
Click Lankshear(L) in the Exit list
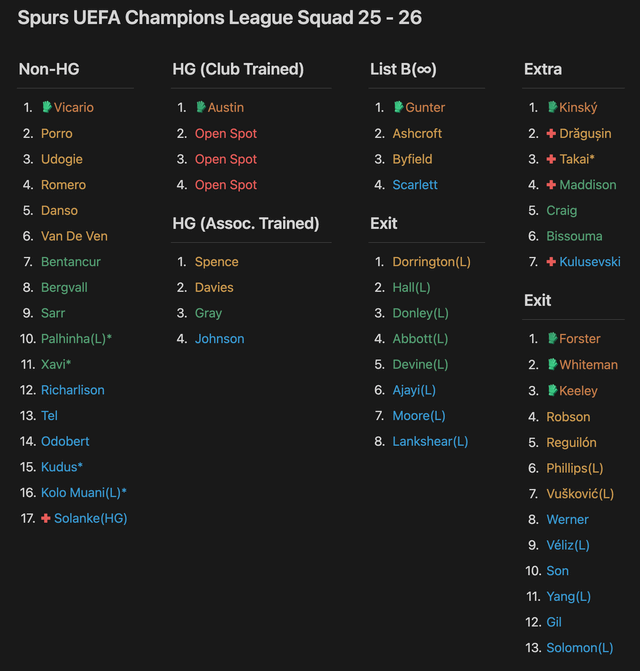(x=430, y=441)
